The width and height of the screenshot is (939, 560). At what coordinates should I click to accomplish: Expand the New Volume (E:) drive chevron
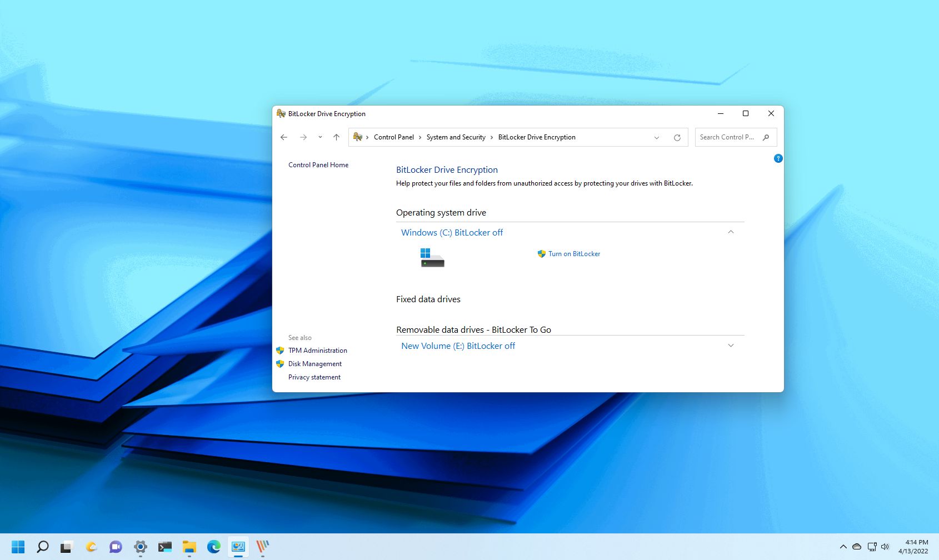coord(731,346)
